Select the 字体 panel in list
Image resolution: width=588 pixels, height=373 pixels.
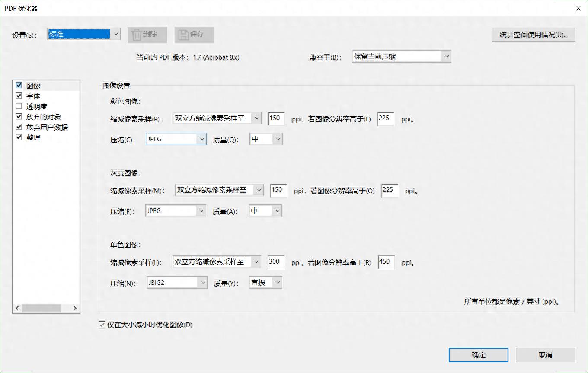tap(33, 96)
